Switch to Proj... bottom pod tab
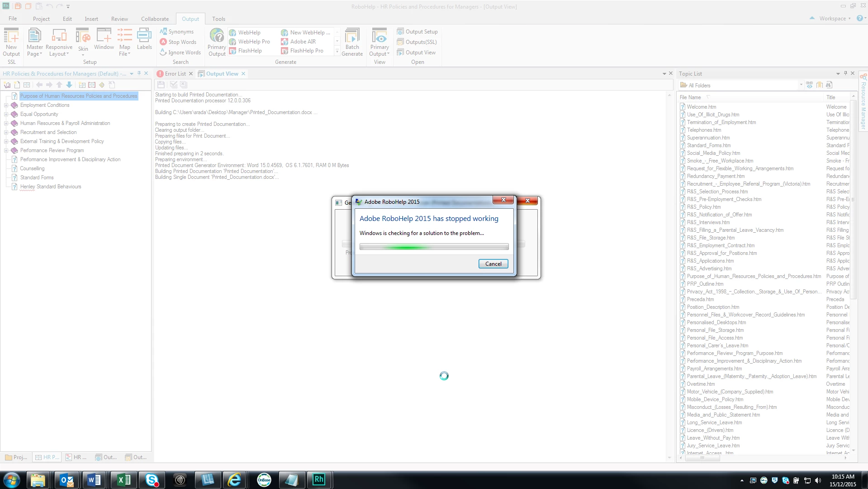 16,457
